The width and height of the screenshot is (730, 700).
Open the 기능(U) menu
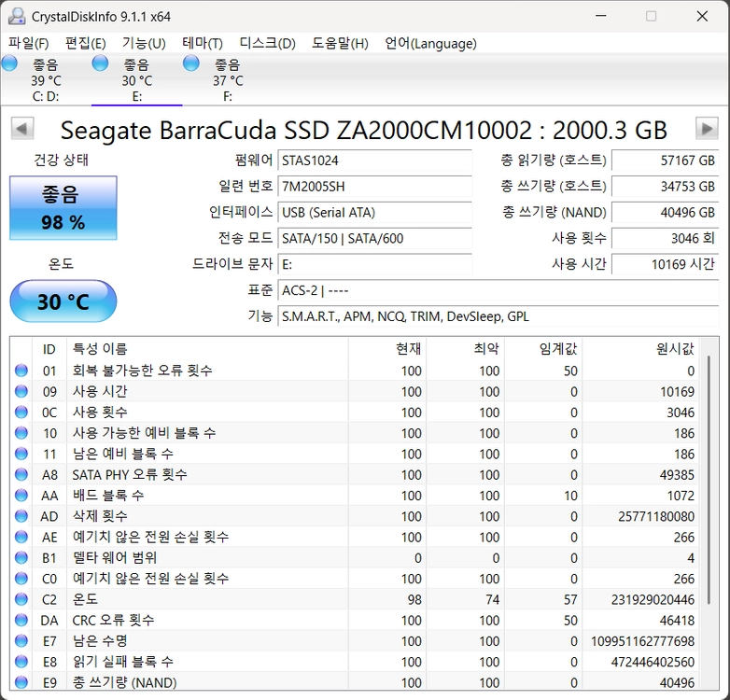[x=144, y=43]
